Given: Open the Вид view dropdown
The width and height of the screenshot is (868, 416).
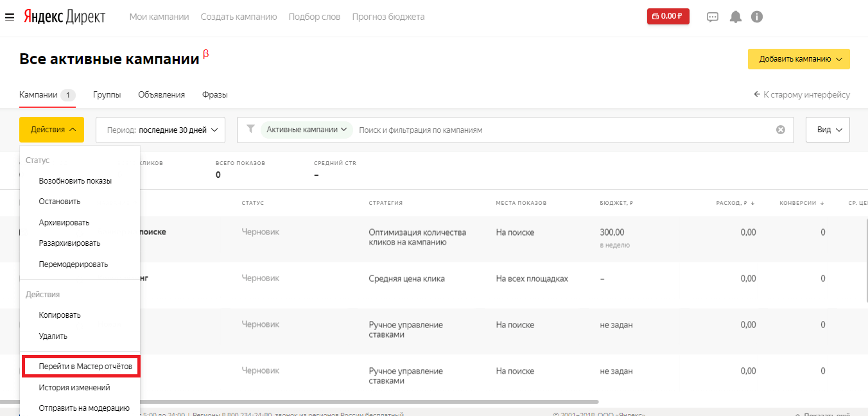Looking at the screenshot, I should (x=828, y=130).
